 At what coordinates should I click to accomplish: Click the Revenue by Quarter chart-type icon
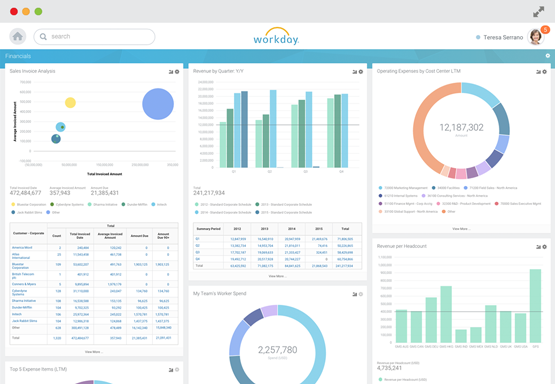(x=354, y=71)
